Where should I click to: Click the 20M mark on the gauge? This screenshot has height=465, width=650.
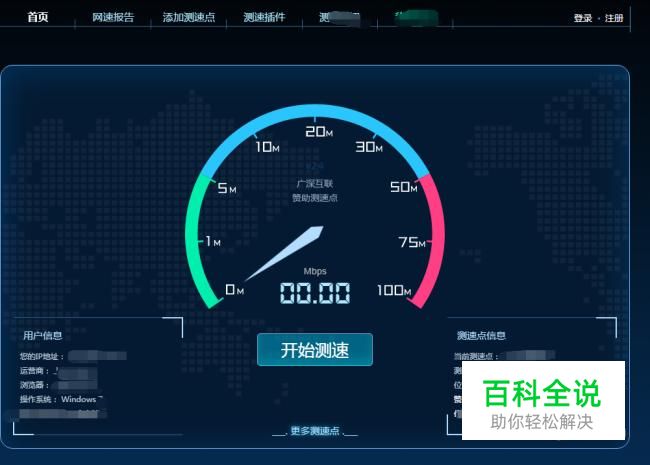(x=319, y=132)
